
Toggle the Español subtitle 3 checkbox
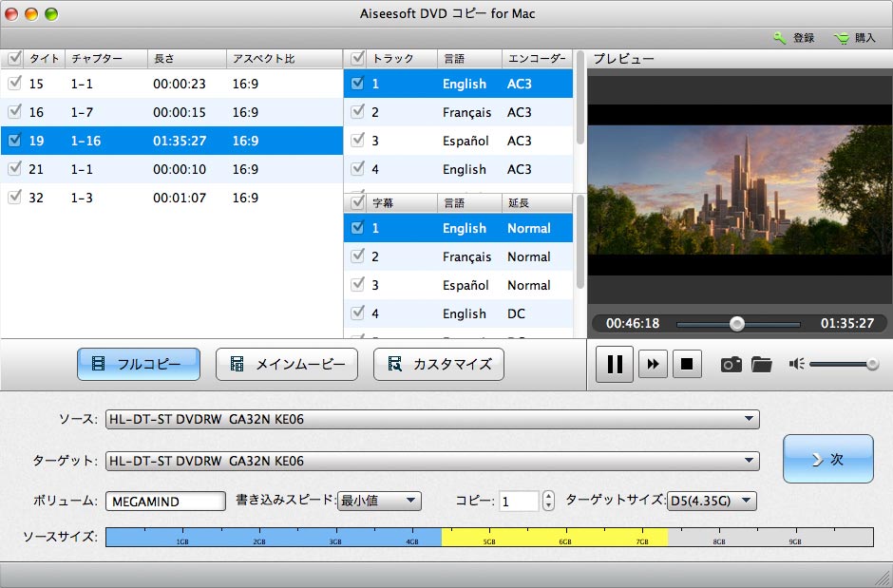[x=357, y=285]
